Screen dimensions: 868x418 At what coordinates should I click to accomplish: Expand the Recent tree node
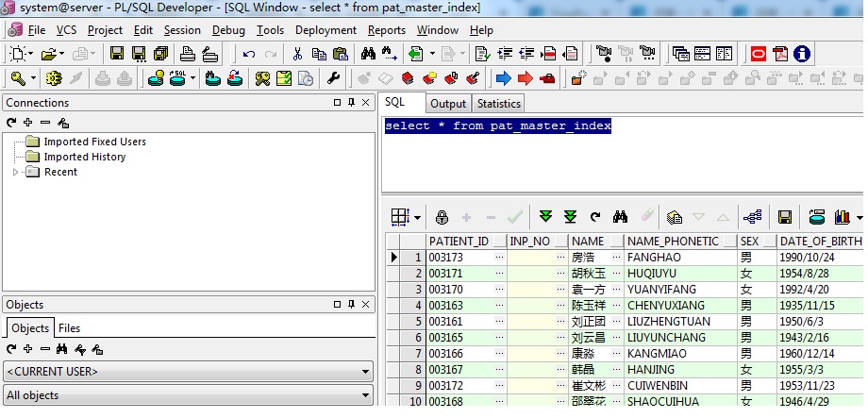click(x=15, y=172)
